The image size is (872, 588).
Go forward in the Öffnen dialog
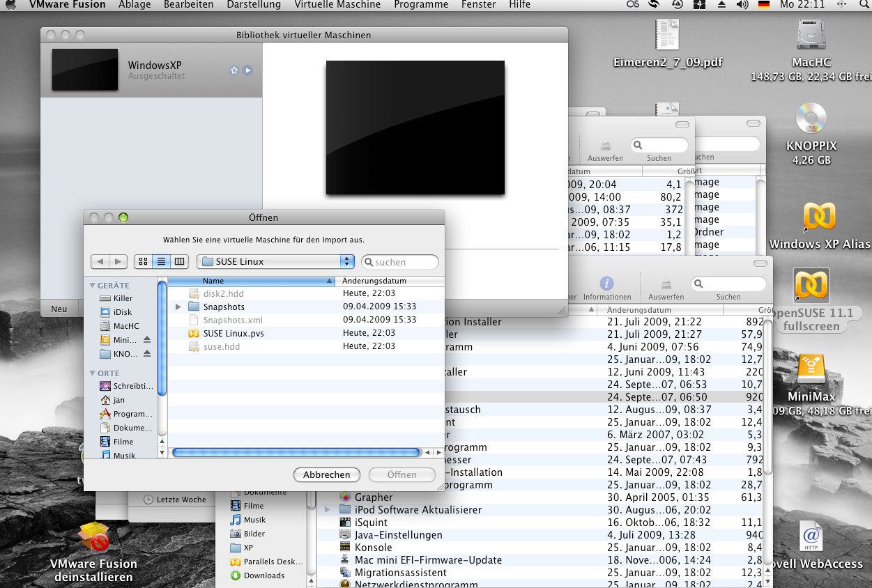118,261
